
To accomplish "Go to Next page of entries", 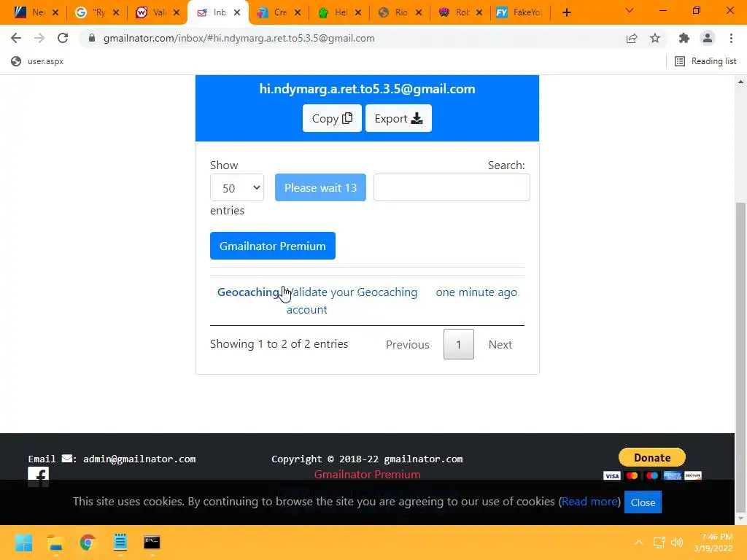I will click(500, 344).
